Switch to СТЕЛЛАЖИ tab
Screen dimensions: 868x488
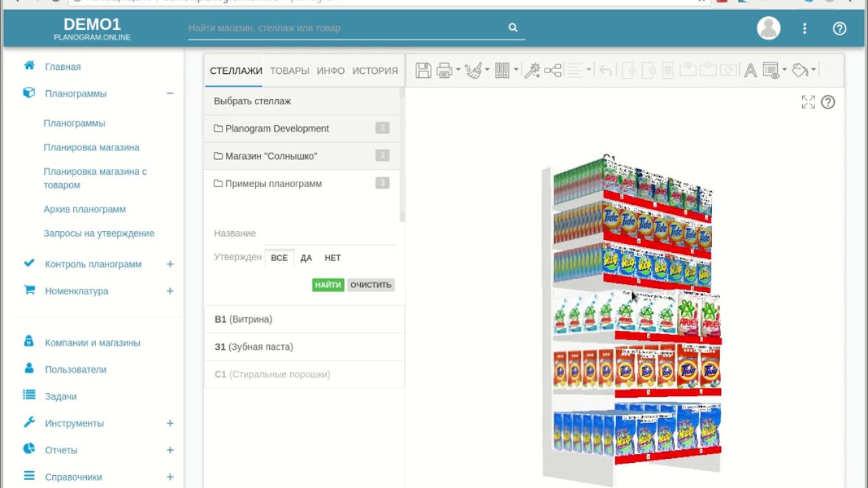pos(236,70)
